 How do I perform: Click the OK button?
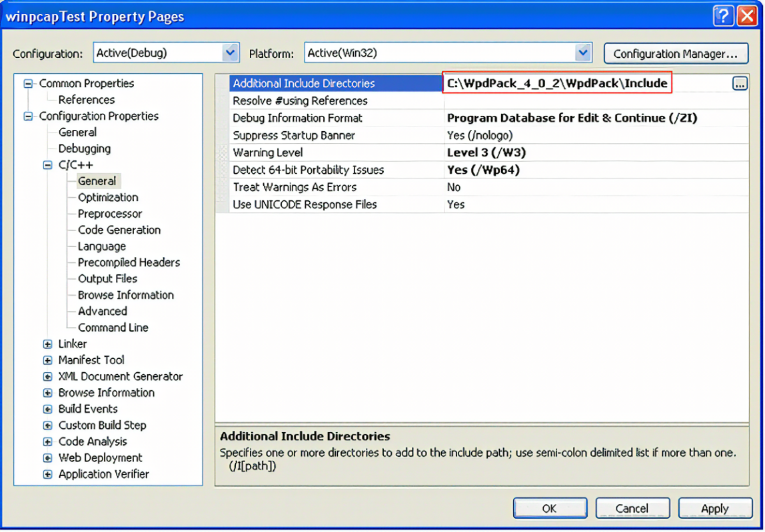[550, 509]
